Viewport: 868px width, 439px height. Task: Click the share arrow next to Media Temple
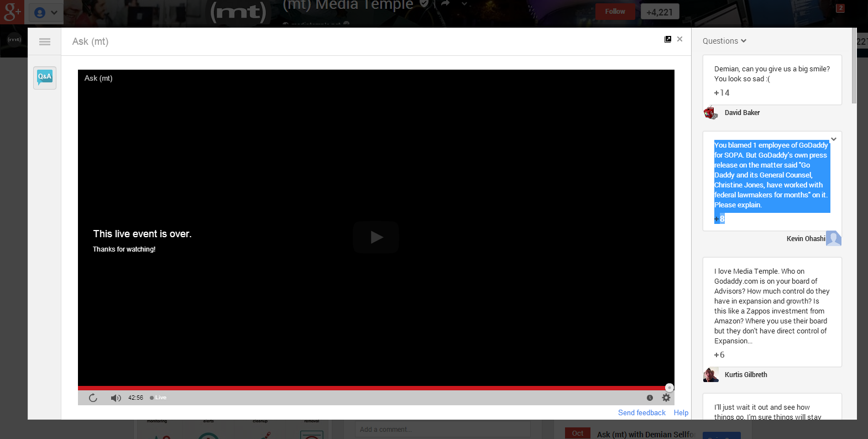445,4
